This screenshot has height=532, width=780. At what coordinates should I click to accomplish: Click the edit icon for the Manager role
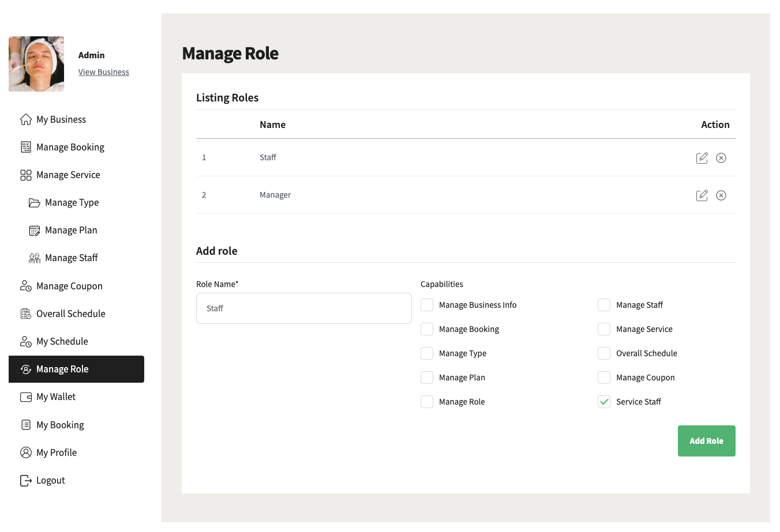point(702,195)
